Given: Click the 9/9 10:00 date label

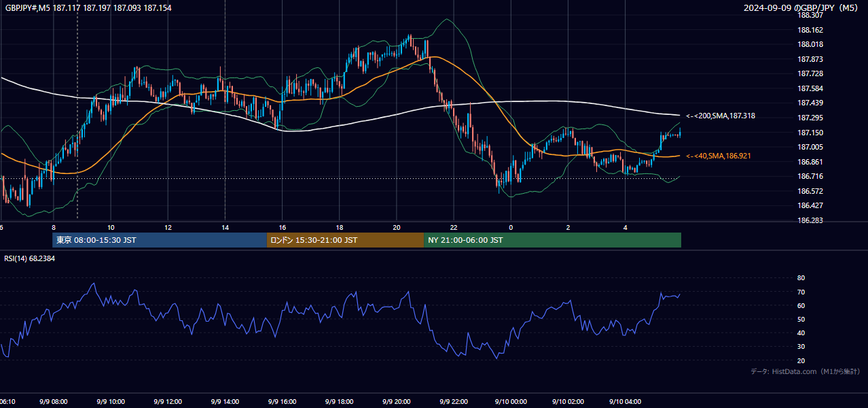Looking at the screenshot, I should (111, 402).
